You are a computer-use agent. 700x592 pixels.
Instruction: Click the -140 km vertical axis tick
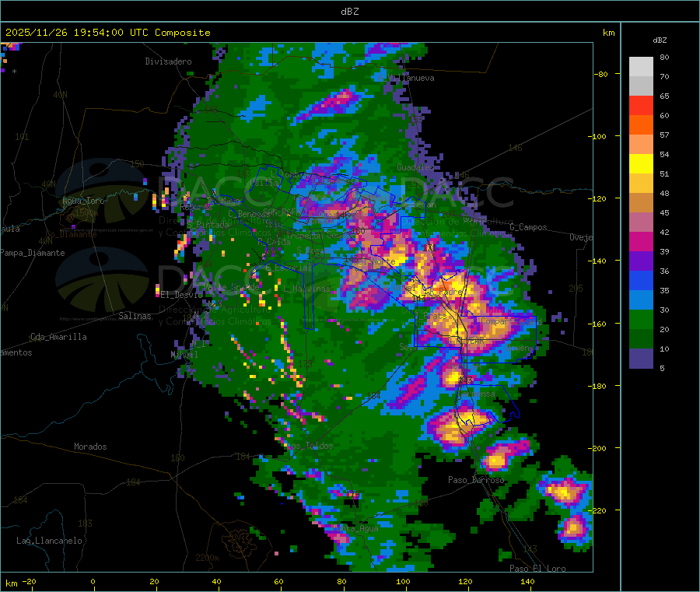[x=599, y=261]
